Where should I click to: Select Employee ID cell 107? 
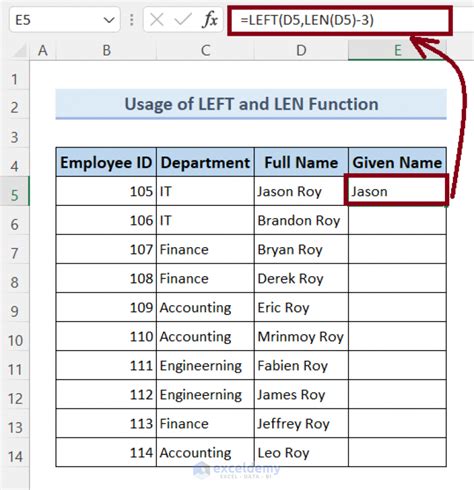pos(106,249)
